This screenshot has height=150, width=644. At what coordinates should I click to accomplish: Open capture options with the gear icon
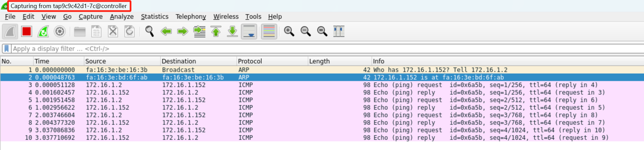60,31
